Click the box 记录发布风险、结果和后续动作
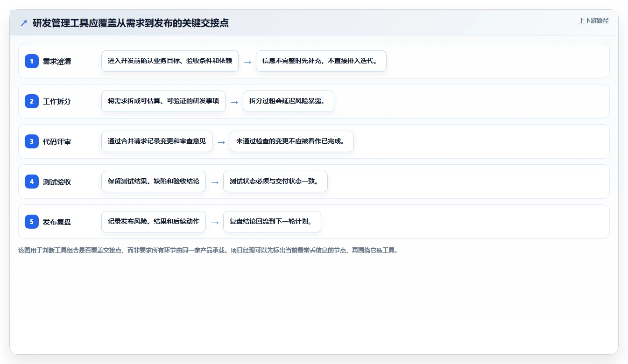628x364 pixels. pos(154,222)
